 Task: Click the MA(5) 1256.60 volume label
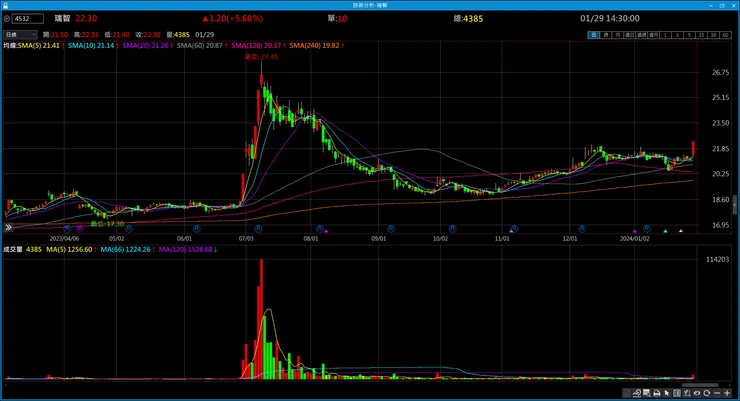69,249
